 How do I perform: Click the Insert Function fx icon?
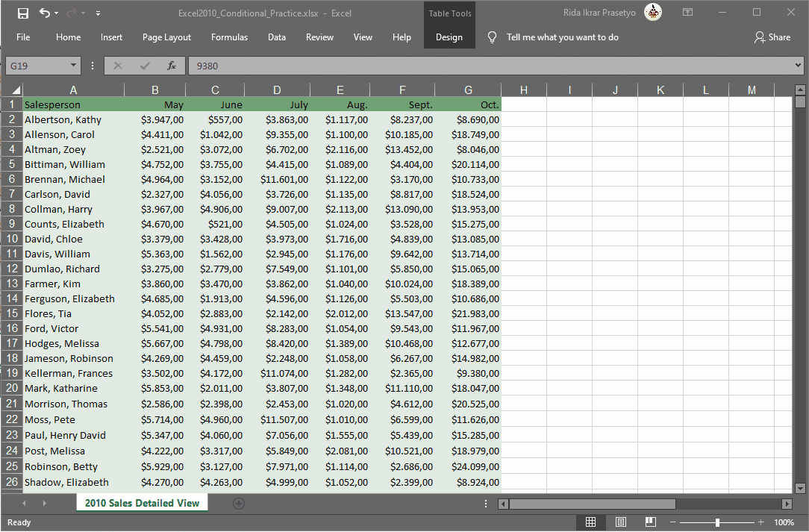tap(172, 66)
